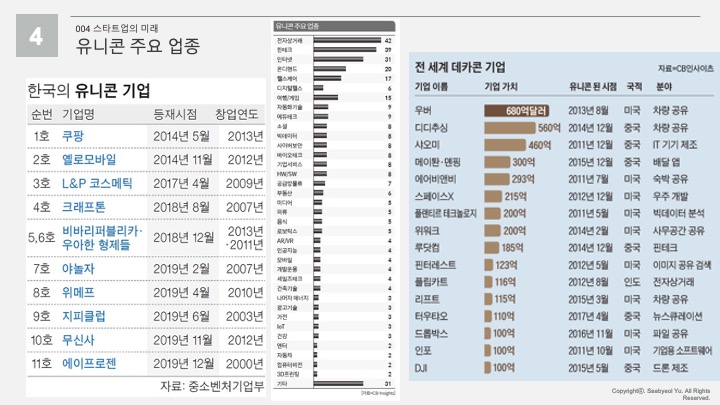Click field '드론 제조' in DJI row
Viewport: 720px width, 405px height.
(x=670, y=368)
